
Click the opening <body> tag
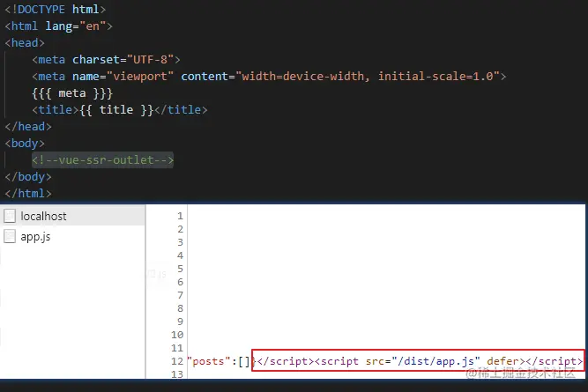(x=25, y=144)
